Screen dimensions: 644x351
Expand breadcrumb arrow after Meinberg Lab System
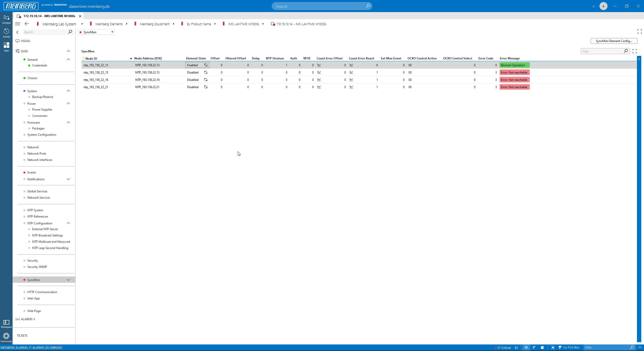pyautogui.click(x=82, y=24)
